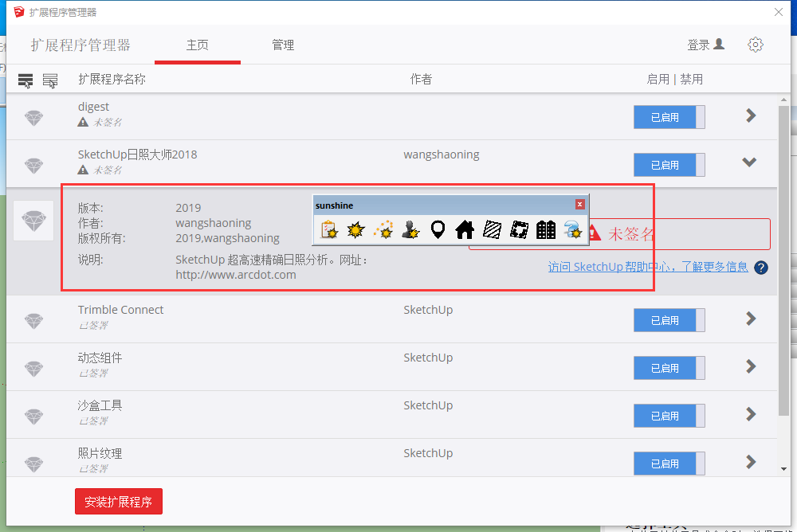Click the scrollbar up arrow

783,100
